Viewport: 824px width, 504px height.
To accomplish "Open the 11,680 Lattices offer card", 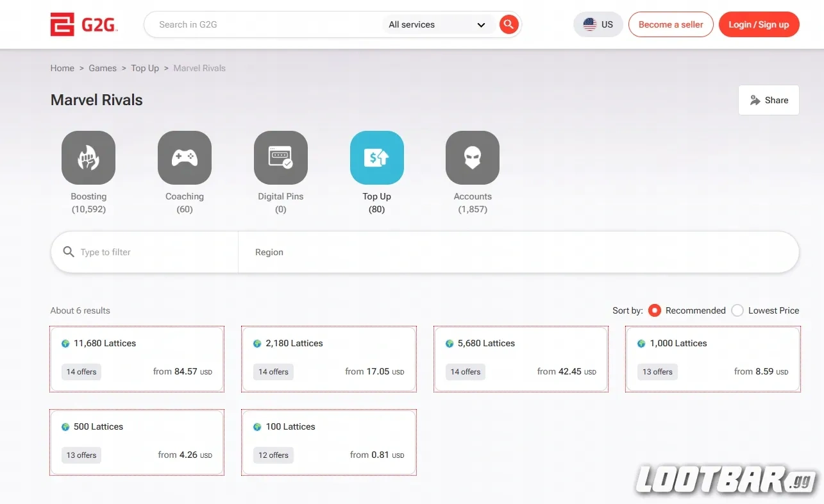I will [x=137, y=358].
